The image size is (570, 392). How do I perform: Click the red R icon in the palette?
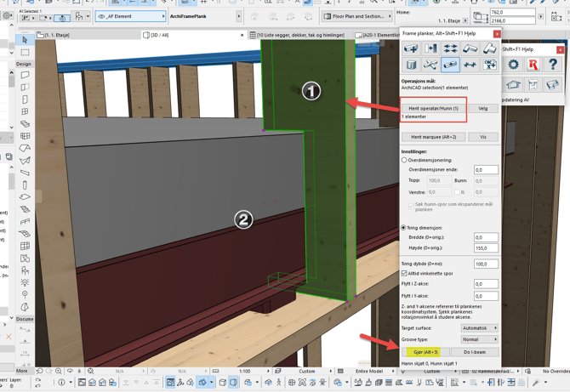pyautogui.click(x=533, y=65)
